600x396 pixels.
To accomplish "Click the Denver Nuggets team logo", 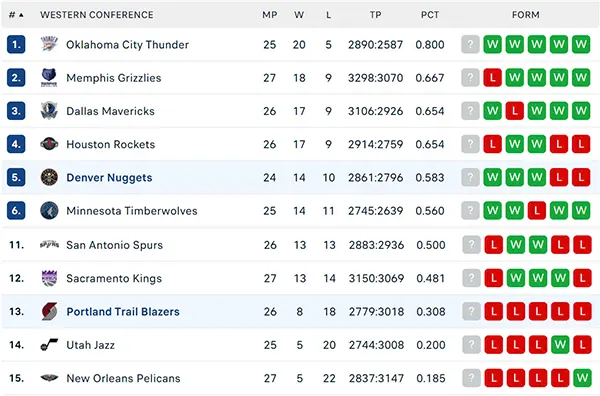I will click(x=49, y=178).
